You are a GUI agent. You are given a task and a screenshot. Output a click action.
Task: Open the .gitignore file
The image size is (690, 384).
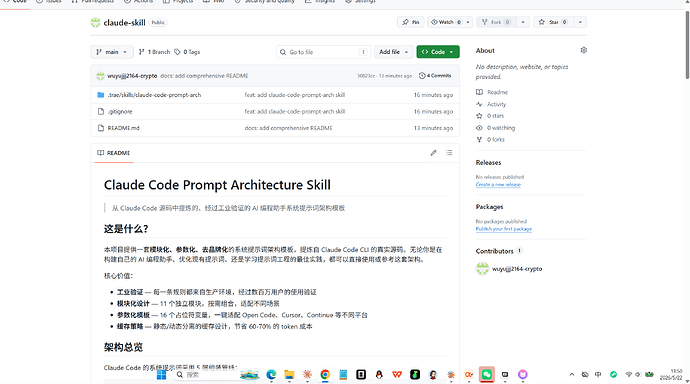[120, 111]
